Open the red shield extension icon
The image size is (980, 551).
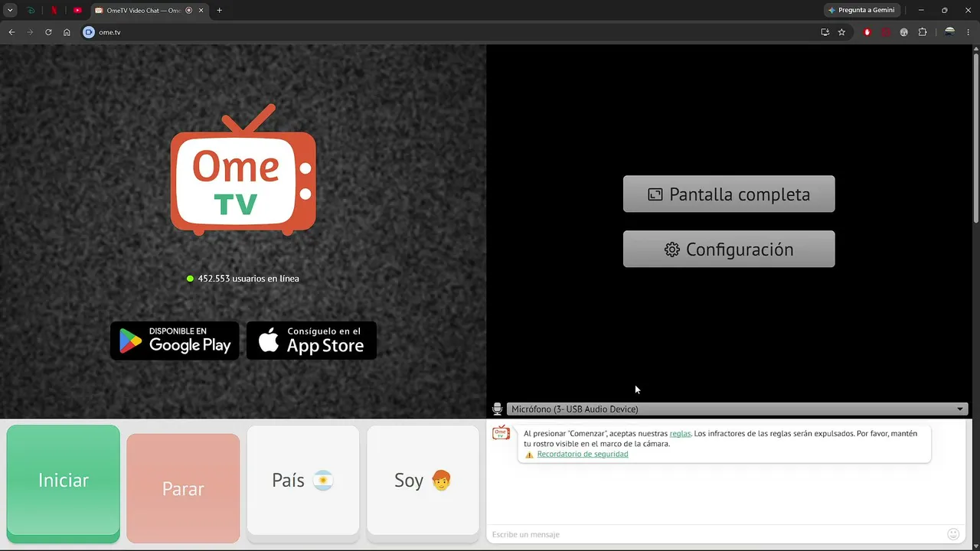867,32
